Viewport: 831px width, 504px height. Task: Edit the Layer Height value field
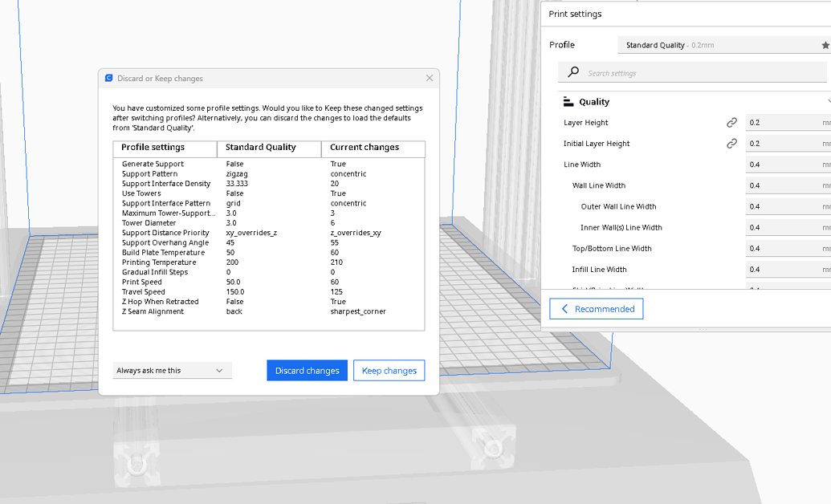(788, 123)
